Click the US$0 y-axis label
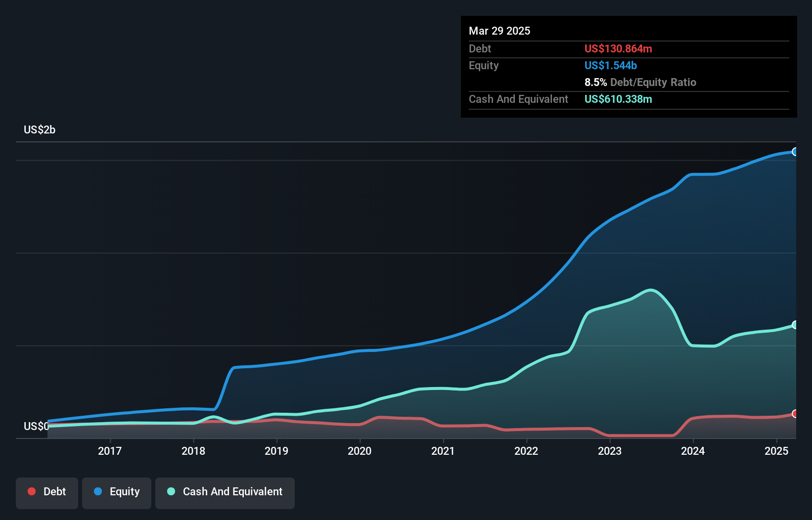 [x=36, y=426]
